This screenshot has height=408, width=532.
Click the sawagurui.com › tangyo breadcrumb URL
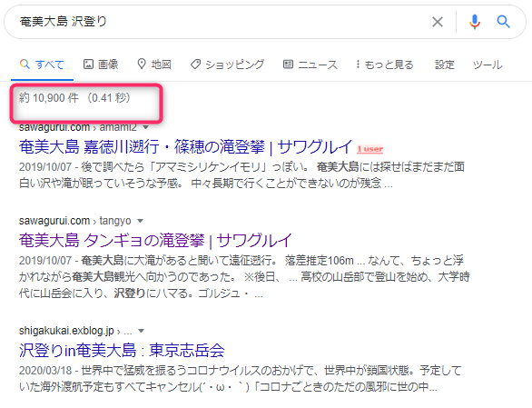tap(75, 221)
